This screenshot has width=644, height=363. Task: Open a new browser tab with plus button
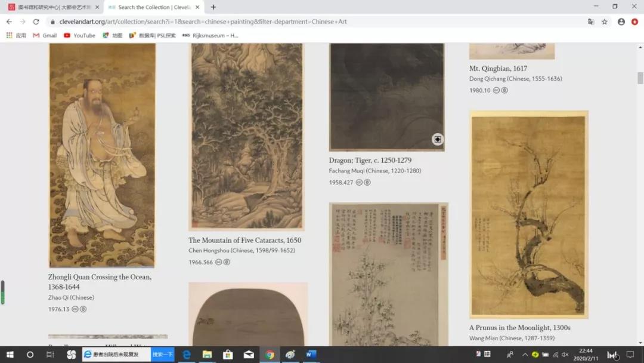(x=213, y=7)
